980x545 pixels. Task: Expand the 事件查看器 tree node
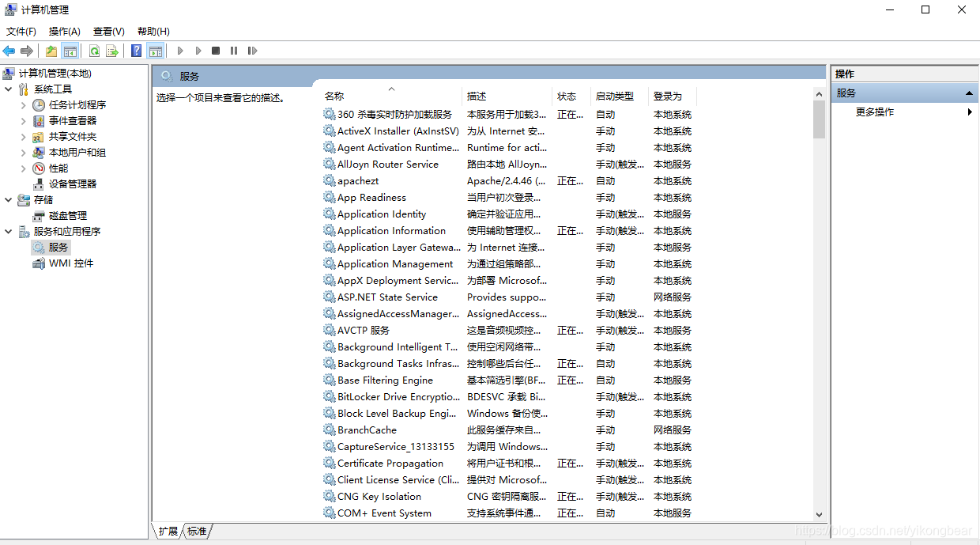(23, 121)
